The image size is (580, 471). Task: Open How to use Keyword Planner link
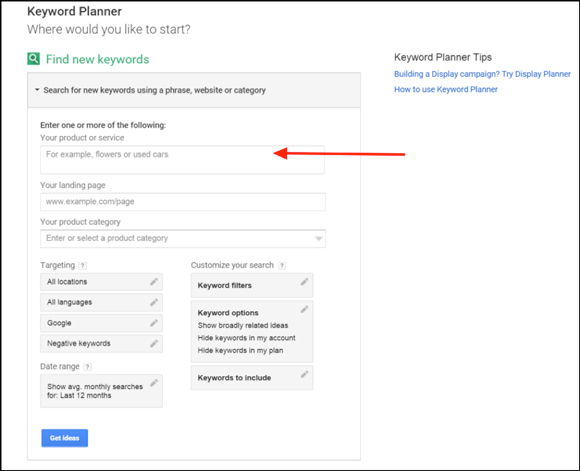coord(446,89)
